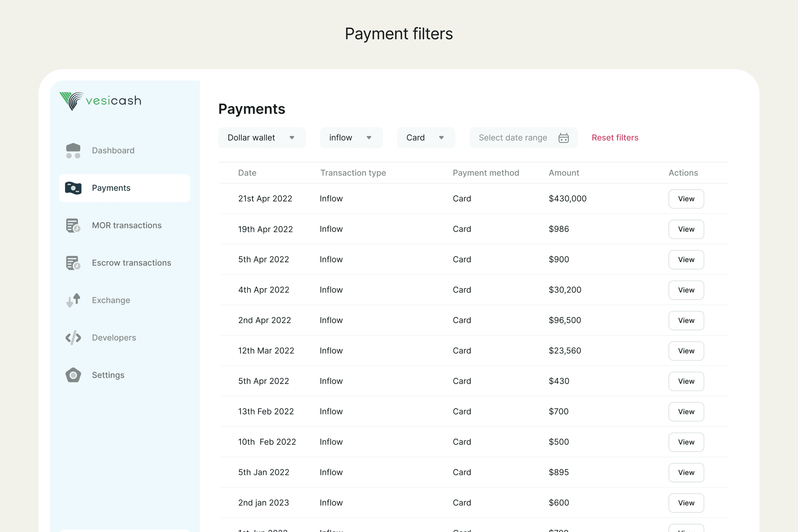Click the Dashboard sidebar icon

pyautogui.click(x=73, y=151)
